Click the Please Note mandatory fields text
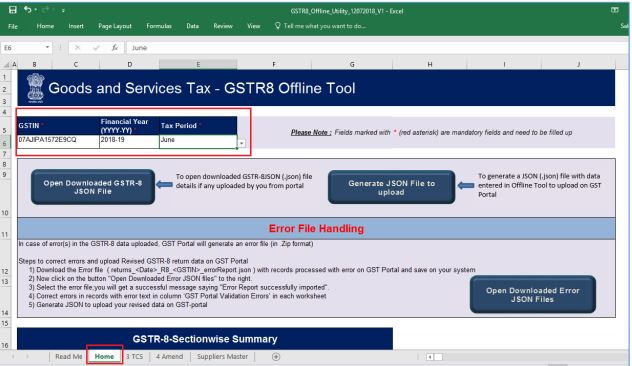Screen dimensions: 632x366 pyautogui.click(x=431, y=133)
